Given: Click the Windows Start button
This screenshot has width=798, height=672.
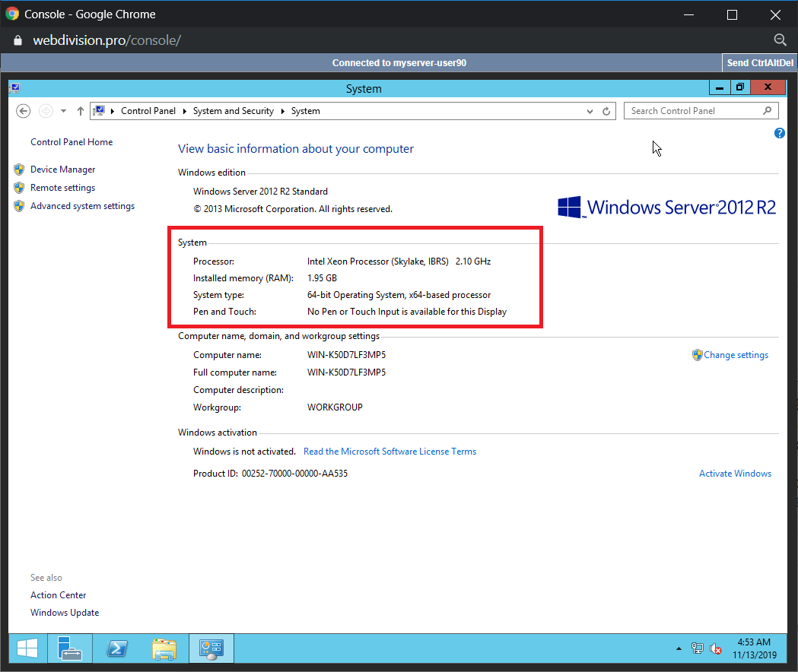Looking at the screenshot, I should click(27, 648).
